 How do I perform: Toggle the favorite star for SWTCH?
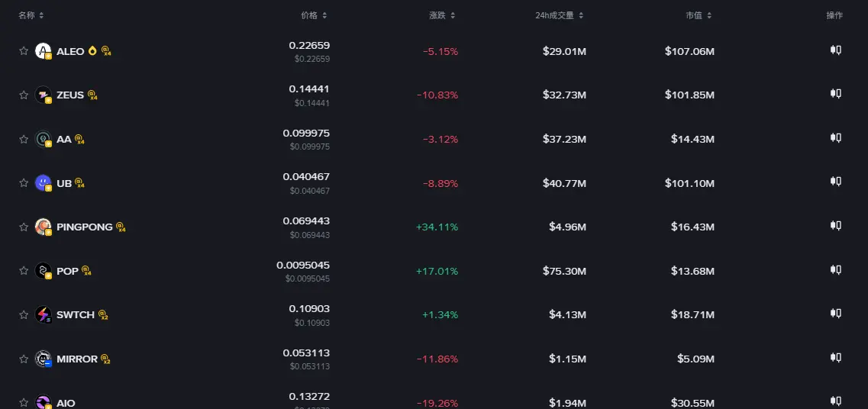23,314
